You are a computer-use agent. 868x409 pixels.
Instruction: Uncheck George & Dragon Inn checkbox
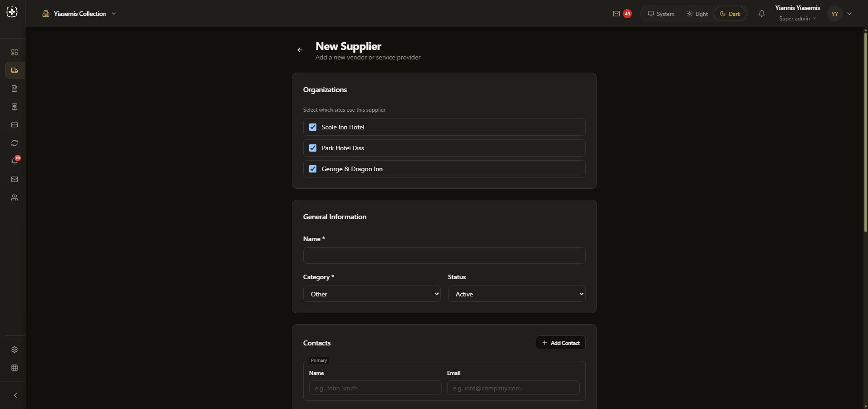click(313, 169)
